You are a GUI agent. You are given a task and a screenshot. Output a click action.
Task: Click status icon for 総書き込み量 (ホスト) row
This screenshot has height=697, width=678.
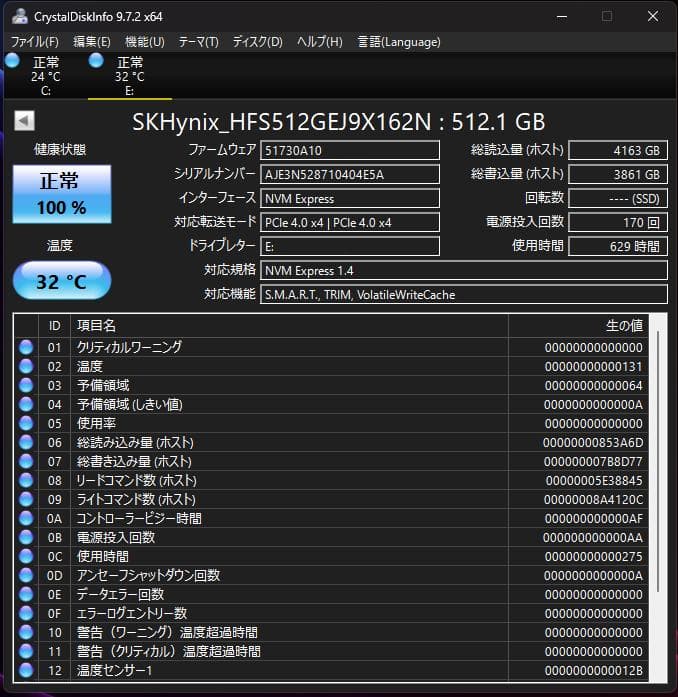coord(26,461)
